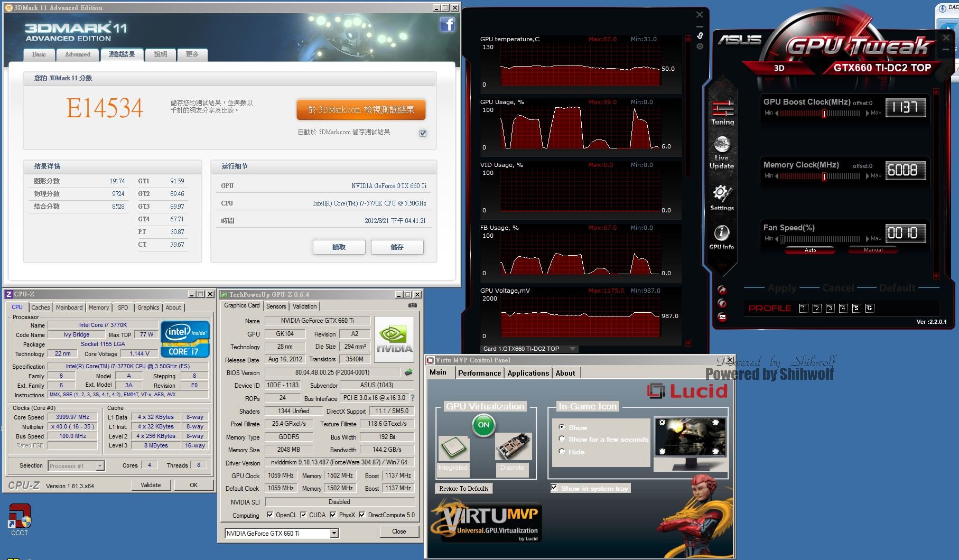The height and width of the screenshot is (560, 959).
Task: Click the monitor toggle round icon in GPU Tweak
Action: click(722, 317)
